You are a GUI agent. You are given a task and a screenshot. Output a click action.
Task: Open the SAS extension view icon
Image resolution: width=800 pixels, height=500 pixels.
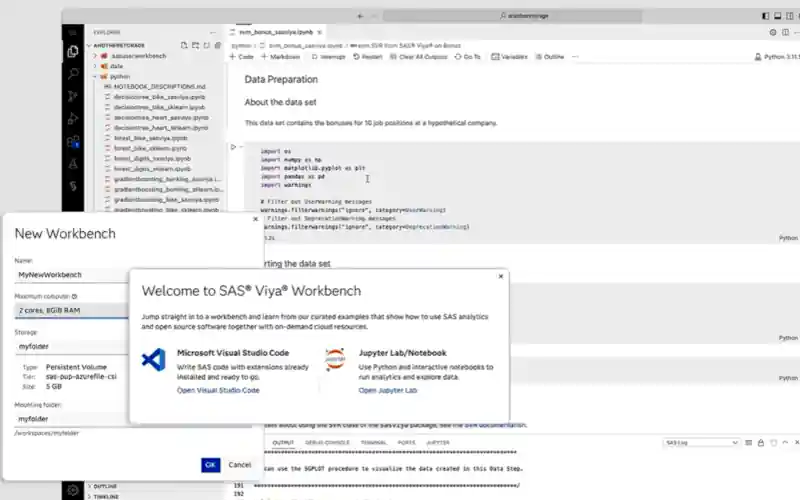click(73, 186)
